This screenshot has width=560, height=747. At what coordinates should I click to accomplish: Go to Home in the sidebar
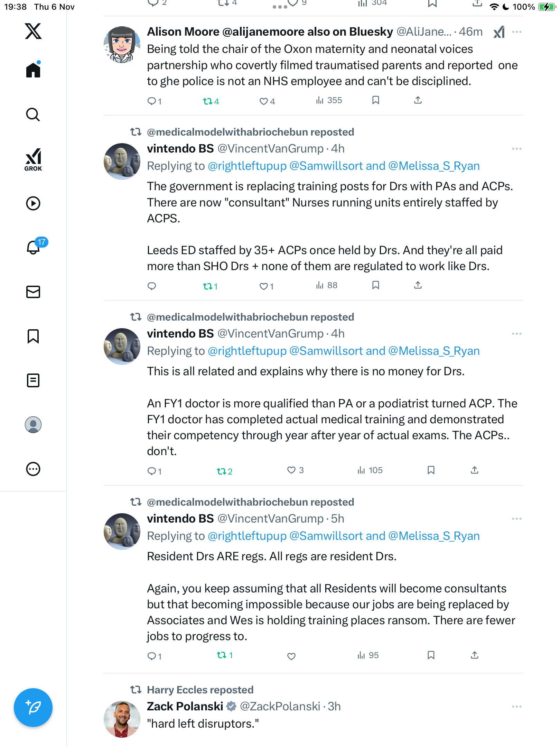tap(33, 70)
